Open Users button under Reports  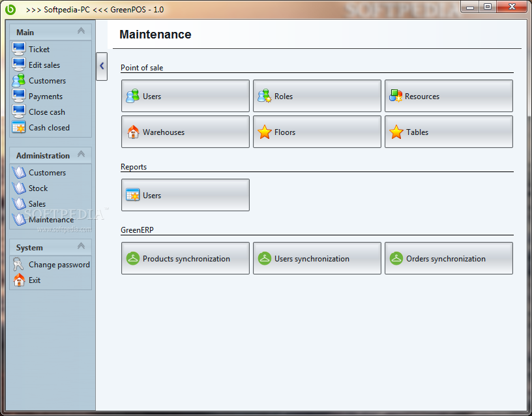pyautogui.click(x=185, y=195)
